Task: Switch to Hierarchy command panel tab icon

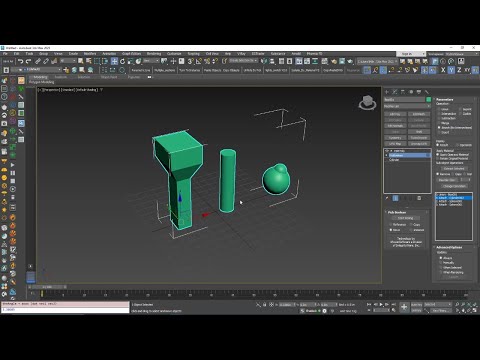Action: (x=403, y=92)
